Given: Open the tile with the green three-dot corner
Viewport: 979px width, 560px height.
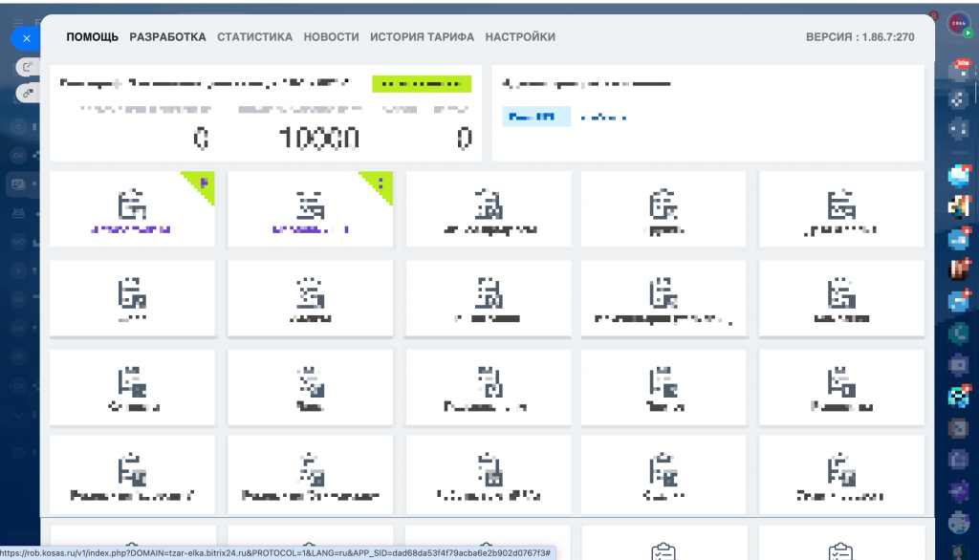Looking at the screenshot, I should coord(310,208).
